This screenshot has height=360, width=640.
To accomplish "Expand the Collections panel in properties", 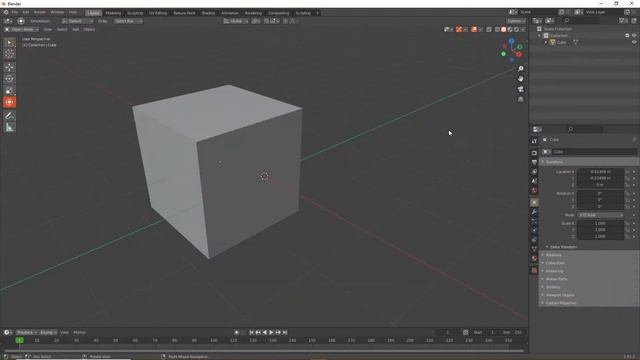I will click(x=589, y=263).
